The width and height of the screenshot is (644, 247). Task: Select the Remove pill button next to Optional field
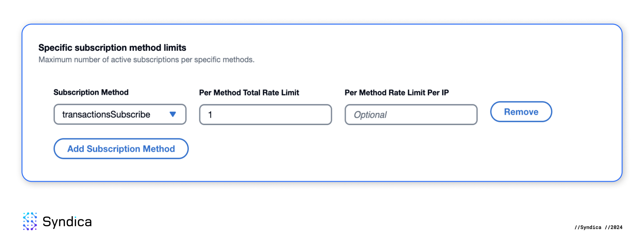(521, 112)
